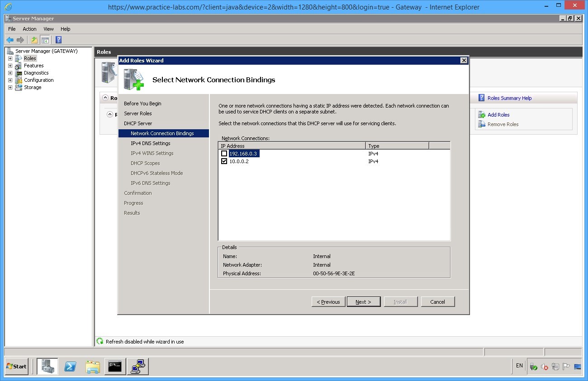Collapse the Roles Summary section chevron

(105, 98)
